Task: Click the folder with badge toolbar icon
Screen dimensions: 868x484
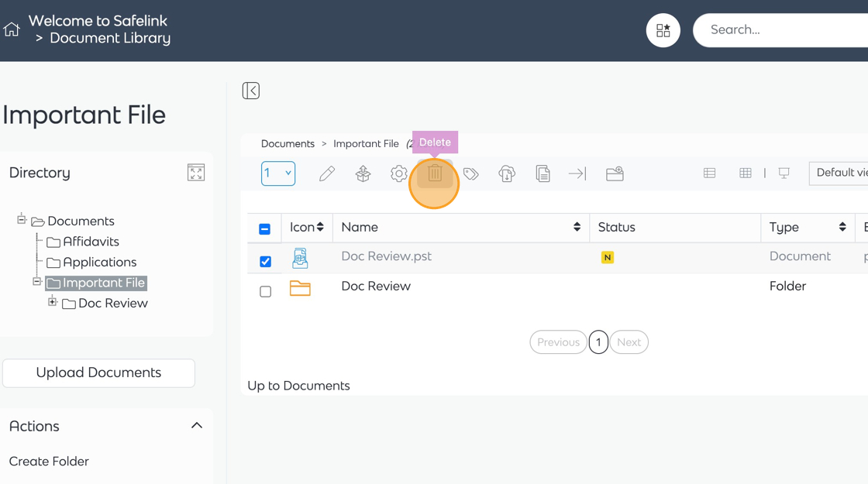Action: pos(615,173)
